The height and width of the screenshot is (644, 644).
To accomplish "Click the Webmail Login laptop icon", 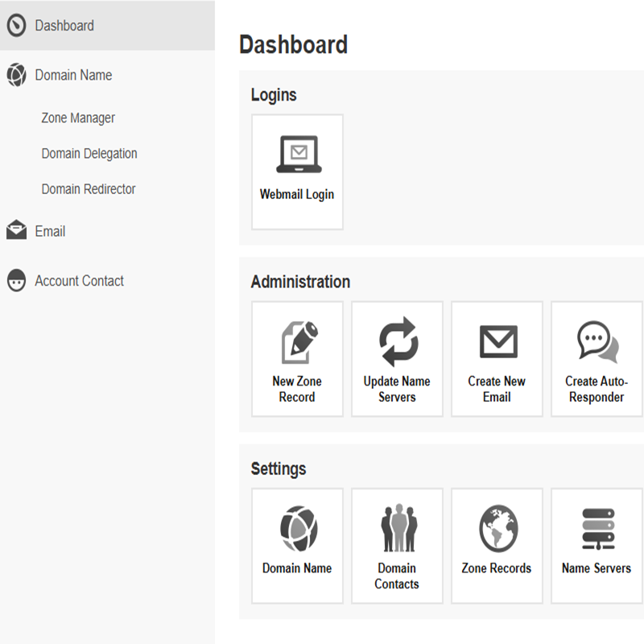I will [x=297, y=155].
